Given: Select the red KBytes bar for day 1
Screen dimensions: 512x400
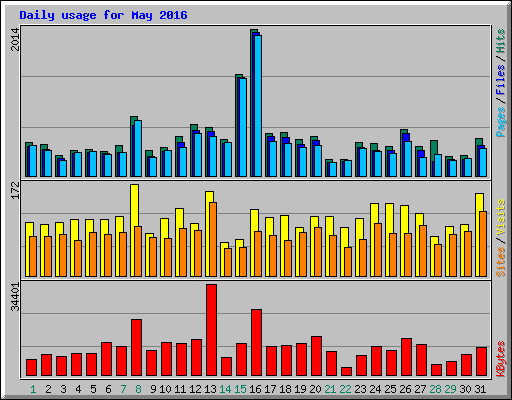Looking at the screenshot, I should coord(31,368).
